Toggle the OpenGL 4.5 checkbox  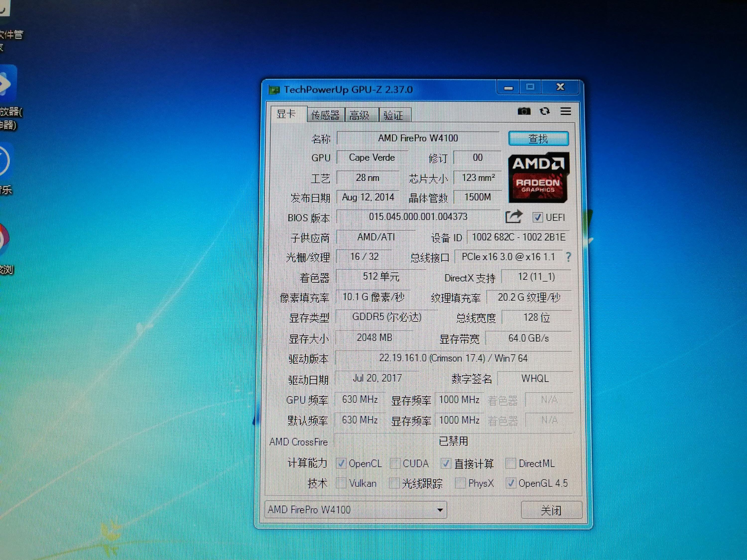[511, 483]
